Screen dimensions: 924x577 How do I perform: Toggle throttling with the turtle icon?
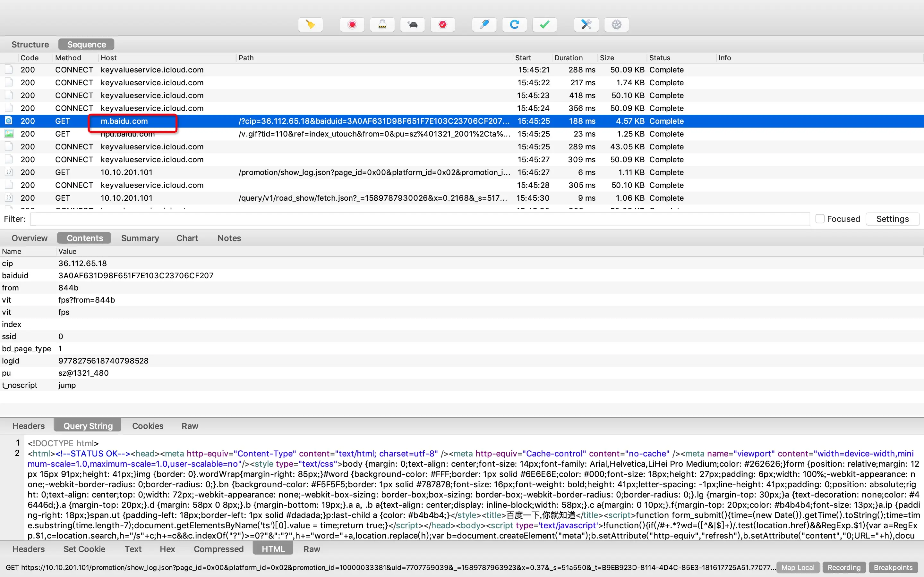tap(412, 25)
